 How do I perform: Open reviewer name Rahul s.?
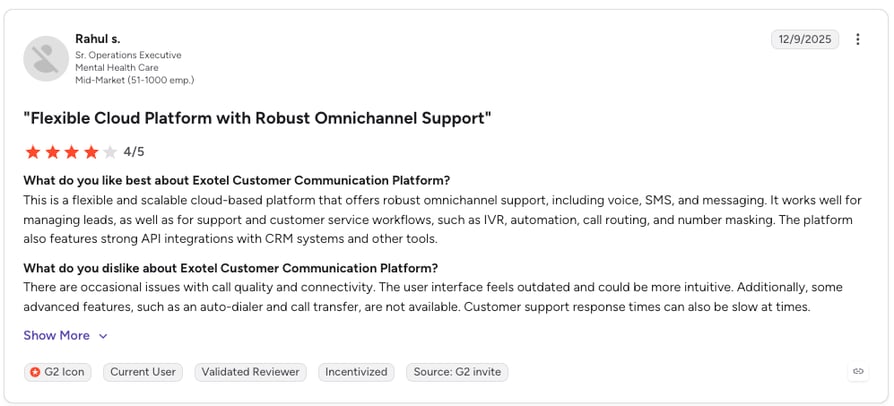tap(97, 39)
